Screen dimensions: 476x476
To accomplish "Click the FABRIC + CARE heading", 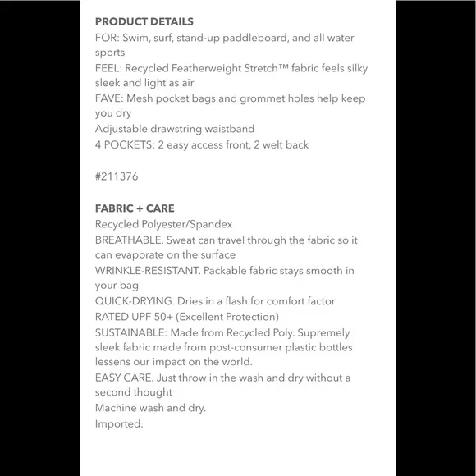I will 135,208.
